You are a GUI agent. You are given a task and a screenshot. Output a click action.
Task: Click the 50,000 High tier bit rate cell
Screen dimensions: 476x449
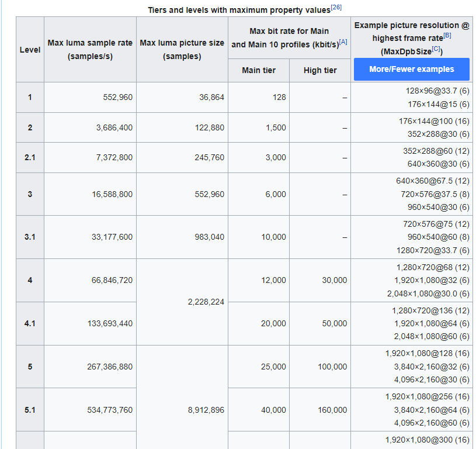click(320, 323)
